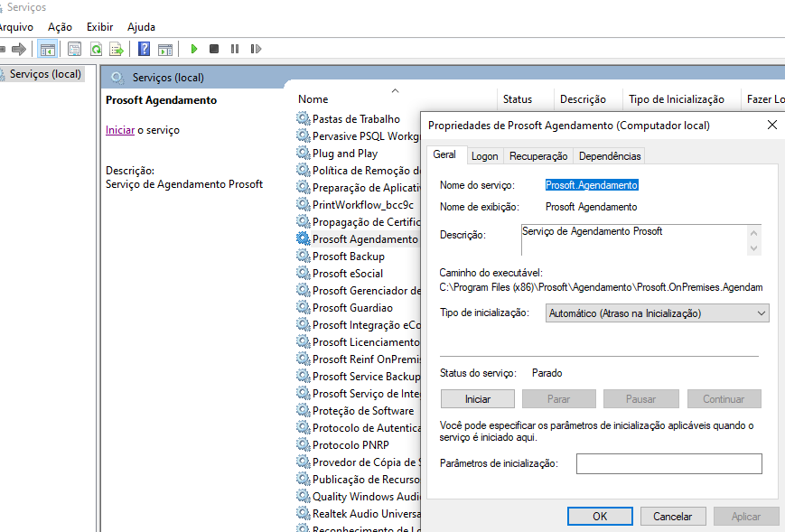
Task: Open the blue help toolbar icon
Action: point(145,49)
